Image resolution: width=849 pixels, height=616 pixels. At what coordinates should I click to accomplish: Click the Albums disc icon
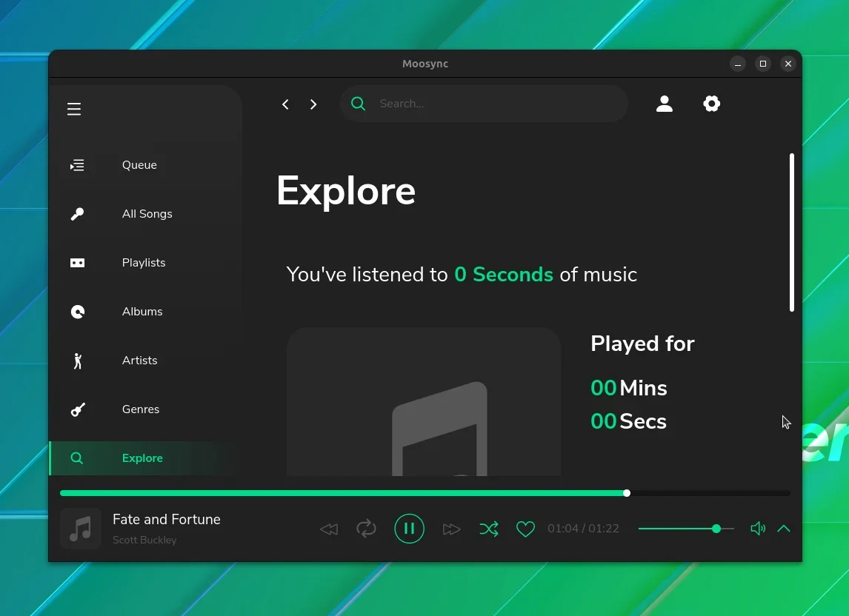coord(78,312)
